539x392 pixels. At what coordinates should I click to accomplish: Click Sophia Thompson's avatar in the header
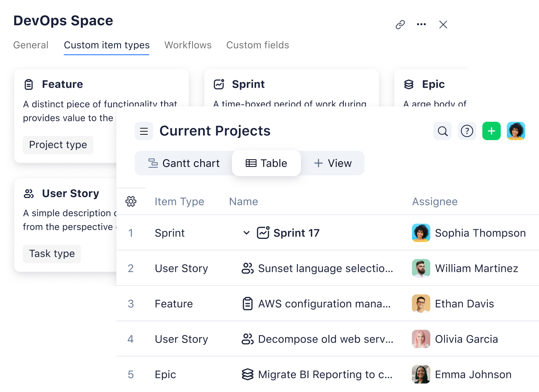click(x=516, y=131)
